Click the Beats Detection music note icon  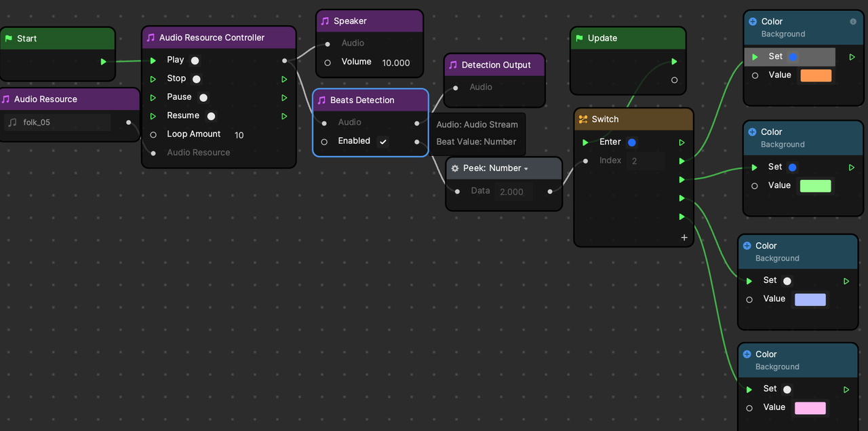(x=321, y=100)
